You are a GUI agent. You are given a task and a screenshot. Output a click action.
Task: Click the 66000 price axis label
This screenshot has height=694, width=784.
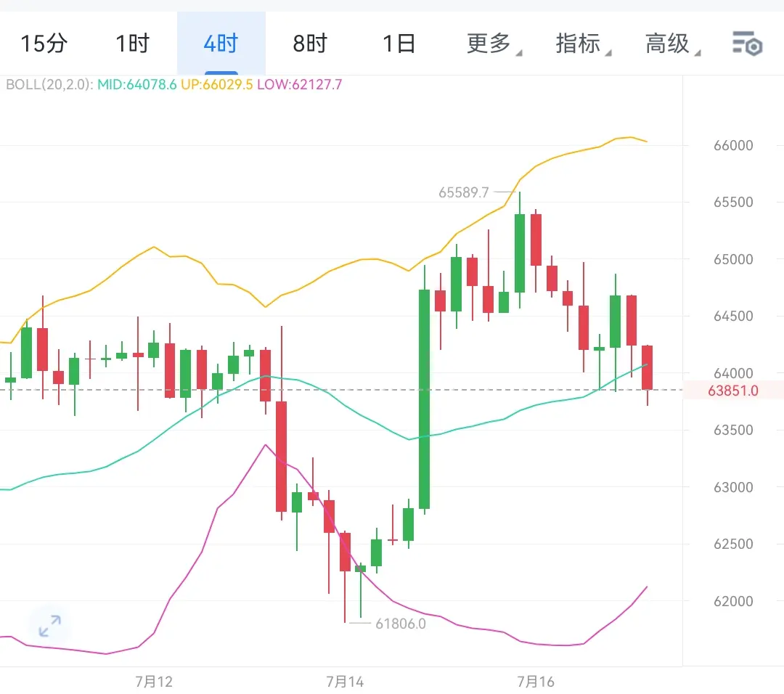tap(733, 145)
